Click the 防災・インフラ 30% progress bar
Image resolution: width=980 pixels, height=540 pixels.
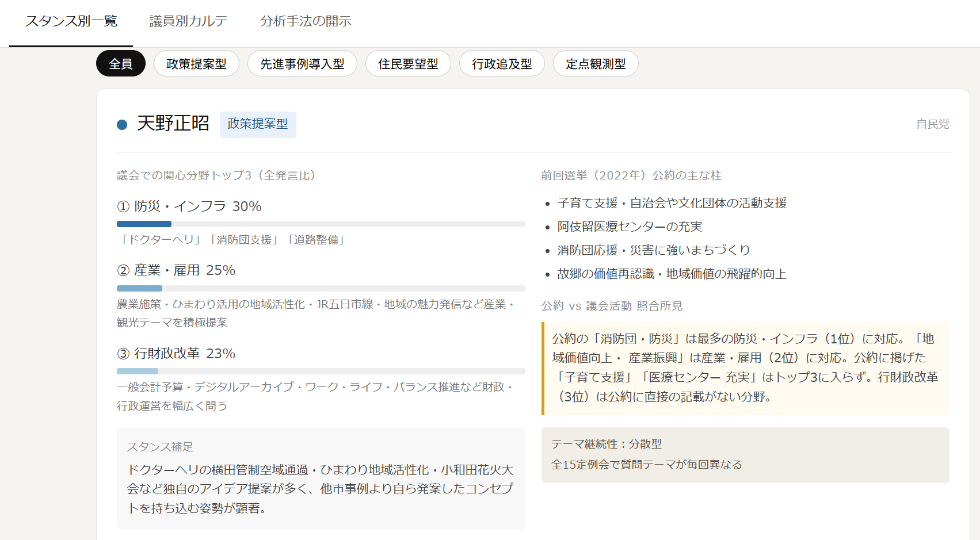321,224
